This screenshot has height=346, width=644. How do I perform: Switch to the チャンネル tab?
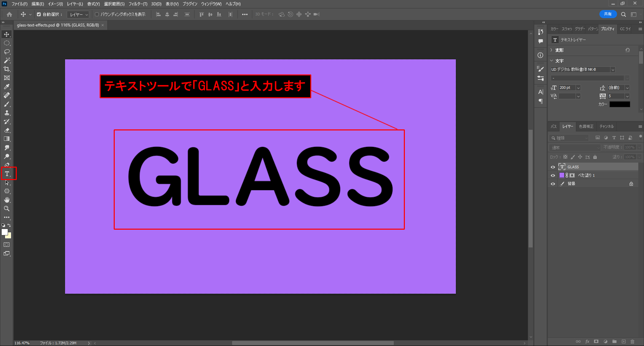pos(606,126)
